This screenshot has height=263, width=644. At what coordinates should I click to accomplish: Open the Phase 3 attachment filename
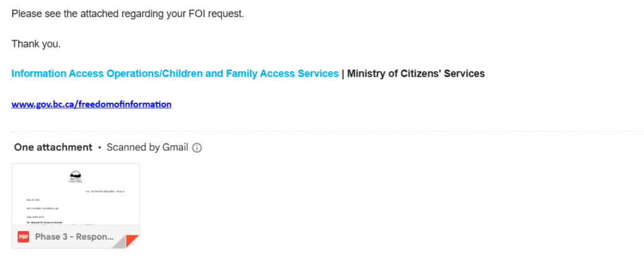pos(74,237)
